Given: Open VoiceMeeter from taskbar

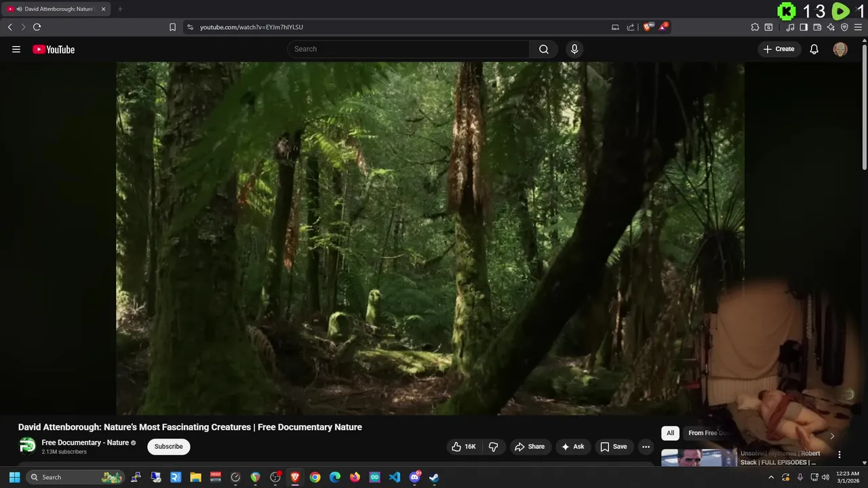Looking at the screenshot, I should pyautogui.click(x=215, y=477).
